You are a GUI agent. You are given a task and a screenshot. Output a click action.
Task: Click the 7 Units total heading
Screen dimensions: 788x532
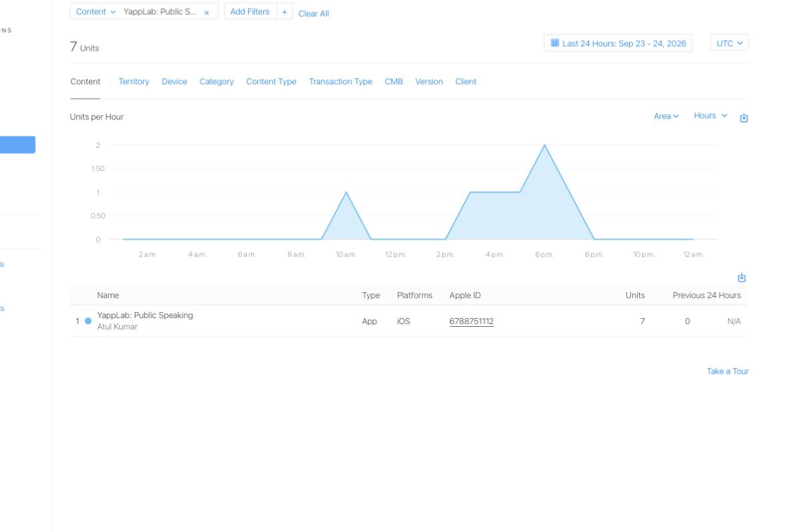84,47
